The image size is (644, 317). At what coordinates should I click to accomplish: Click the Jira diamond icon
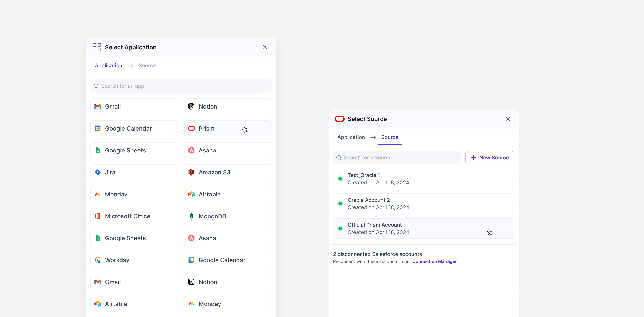click(98, 172)
